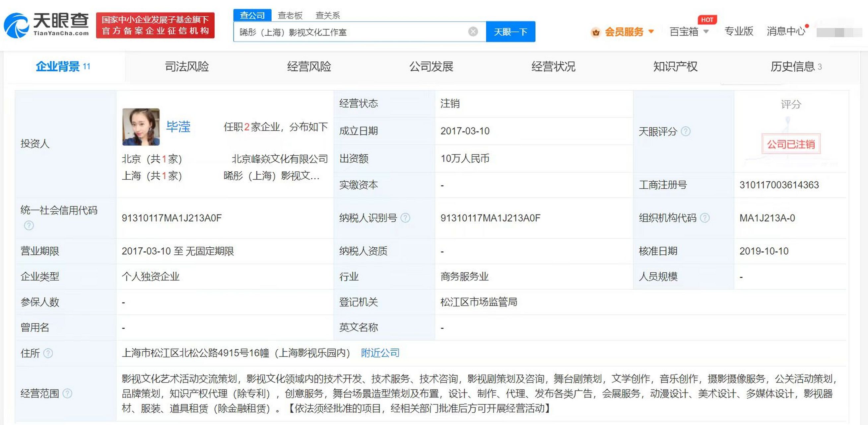Screen dimensions: 868x425
Task: Click 2017-03-10 至 无固定期限 business term
Action: click(177, 251)
